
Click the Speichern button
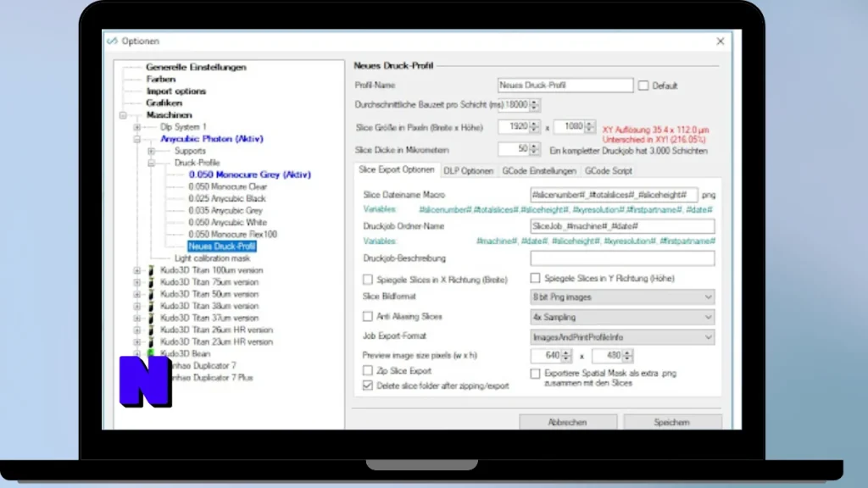tap(672, 422)
